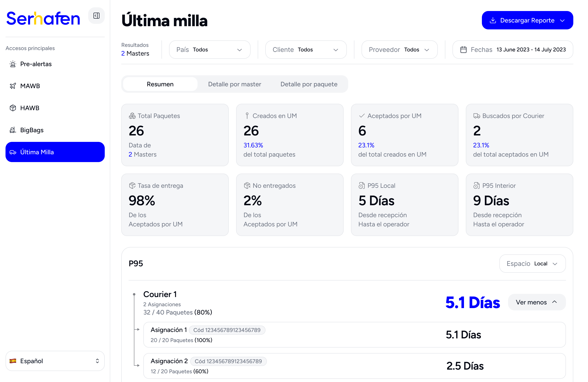This screenshot has width=588, height=382.
Task: Click the Pre-alertas siren icon
Action: 13,64
